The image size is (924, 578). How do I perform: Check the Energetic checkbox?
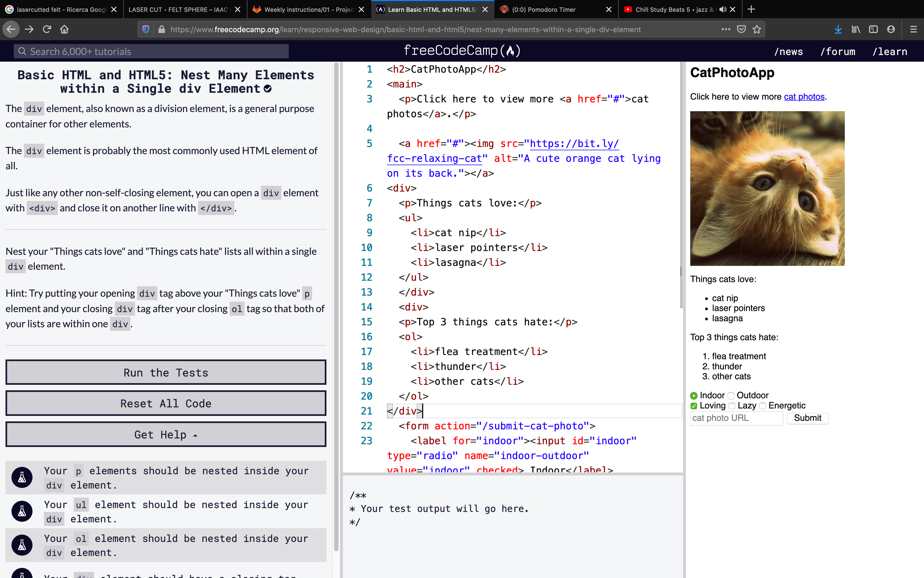tap(763, 406)
